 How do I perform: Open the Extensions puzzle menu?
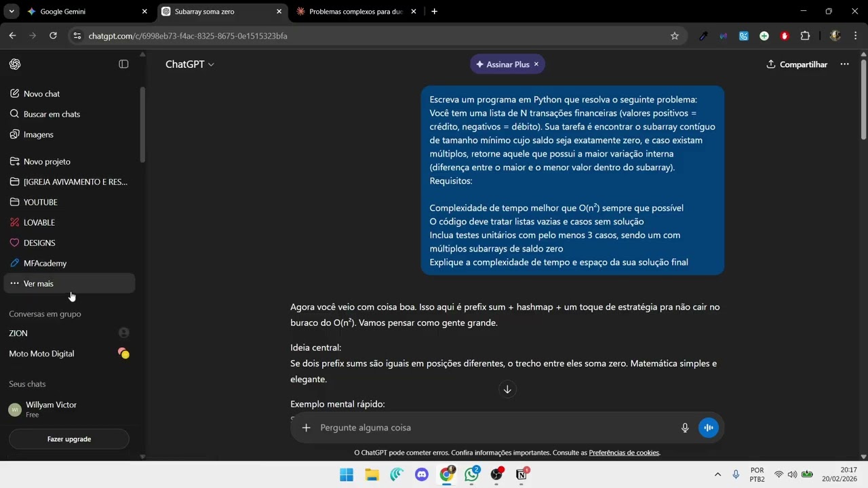coord(806,36)
